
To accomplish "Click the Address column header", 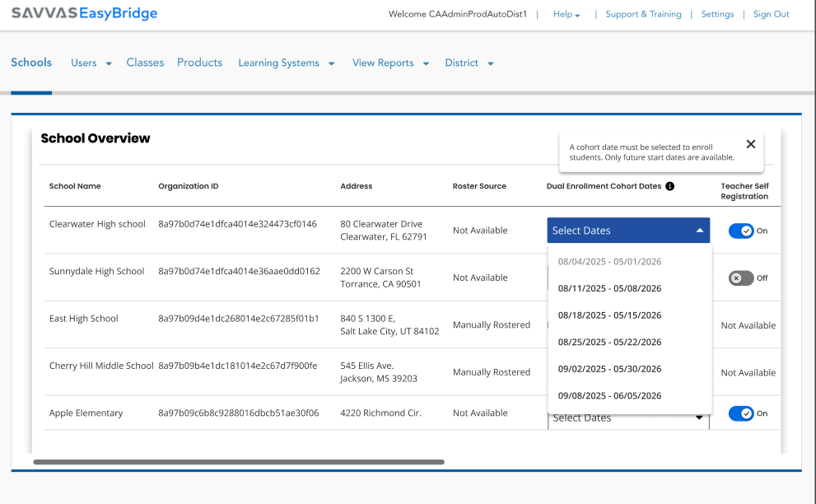I will pyautogui.click(x=357, y=186).
